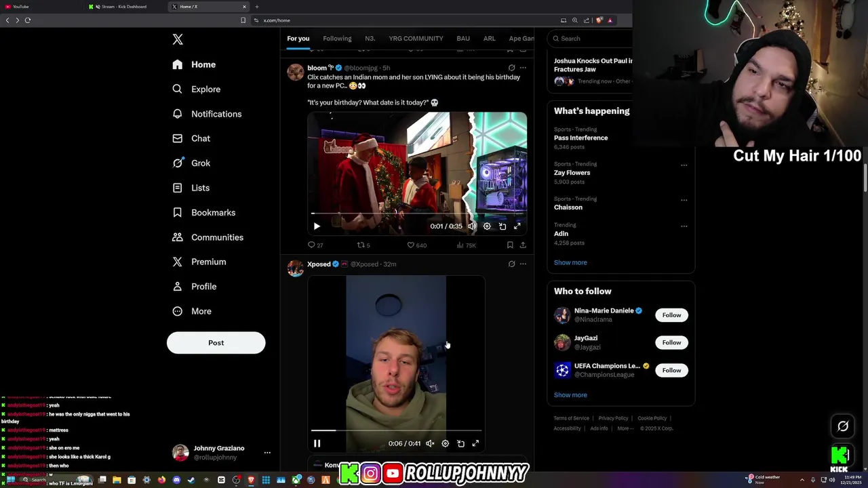The width and height of the screenshot is (868, 488).
Task: Reload the page in the browser
Action: point(28,20)
